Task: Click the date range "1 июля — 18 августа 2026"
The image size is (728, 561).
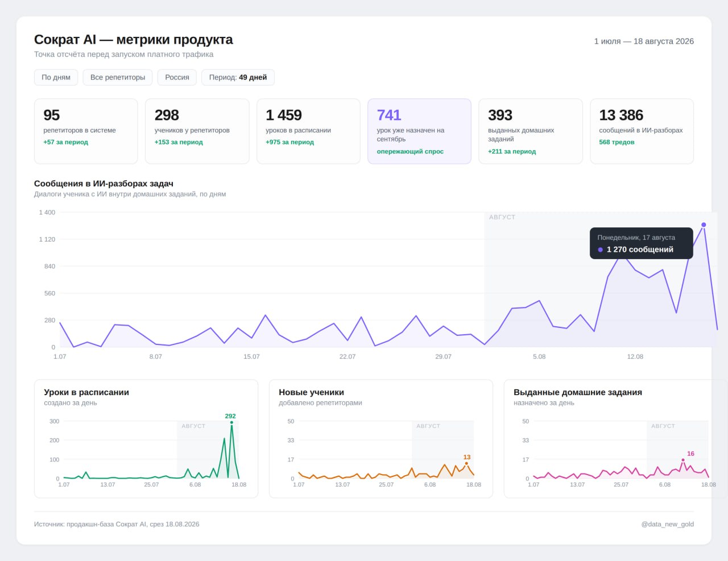Action: [644, 41]
